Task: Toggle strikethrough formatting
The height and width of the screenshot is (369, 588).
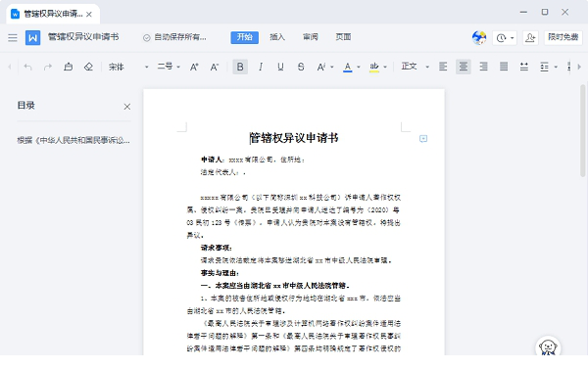Action: coord(301,68)
